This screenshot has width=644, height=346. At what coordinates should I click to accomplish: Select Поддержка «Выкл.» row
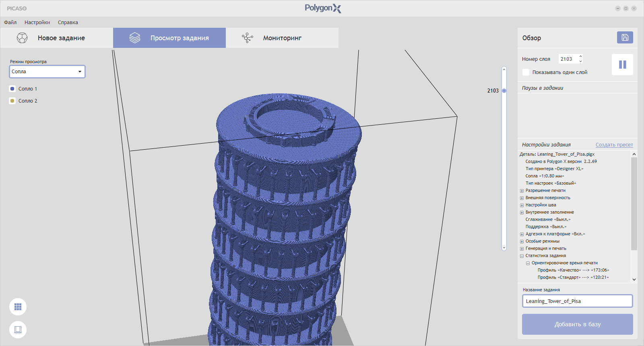[x=546, y=227]
